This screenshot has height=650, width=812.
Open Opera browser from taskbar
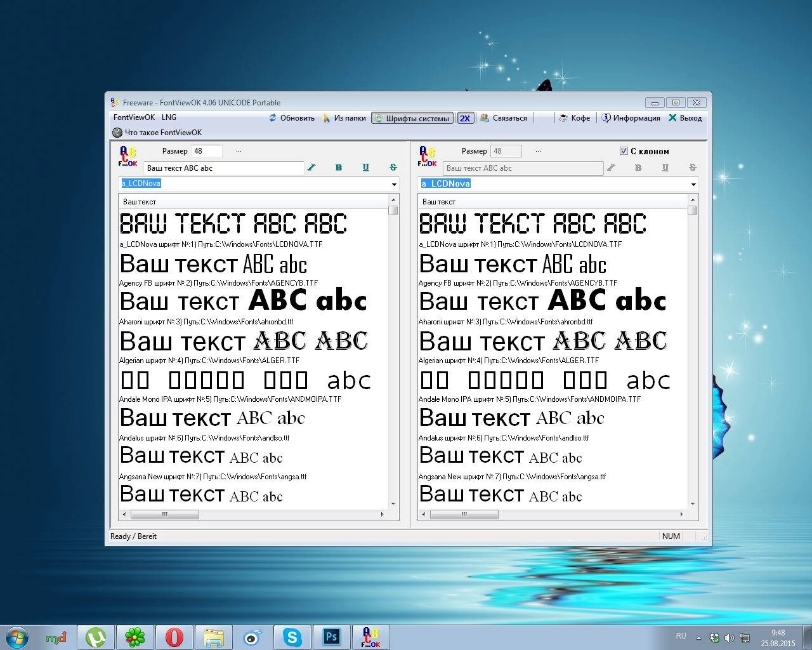coord(174,637)
